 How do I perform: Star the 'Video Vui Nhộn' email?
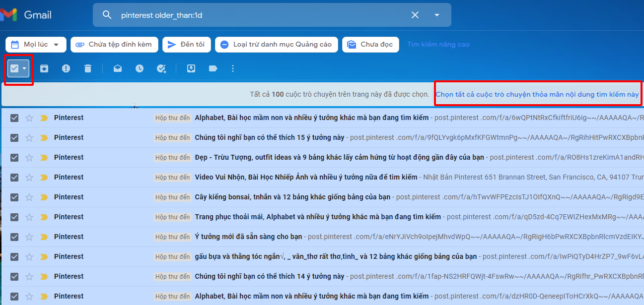tap(29, 177)
